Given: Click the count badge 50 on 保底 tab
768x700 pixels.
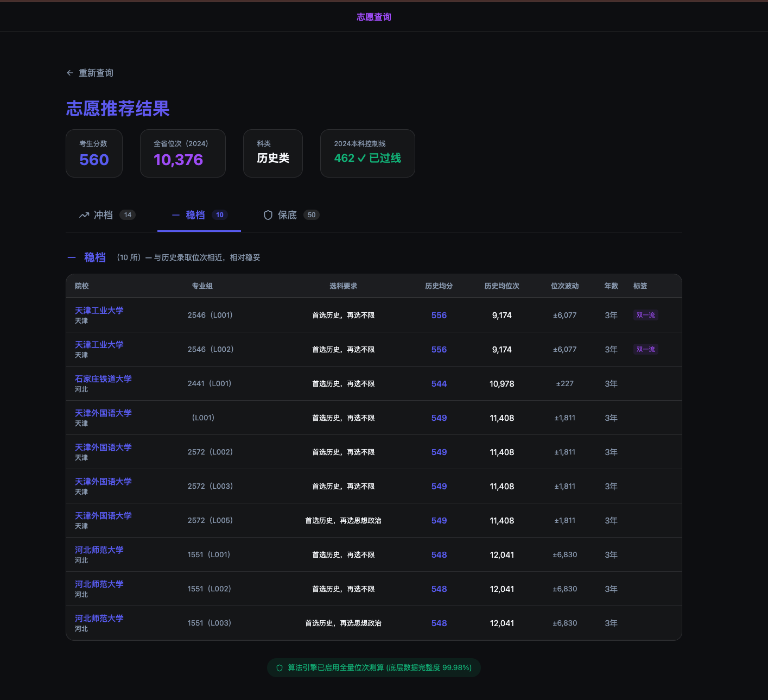Looking at the screenshot, I should 312,215.
